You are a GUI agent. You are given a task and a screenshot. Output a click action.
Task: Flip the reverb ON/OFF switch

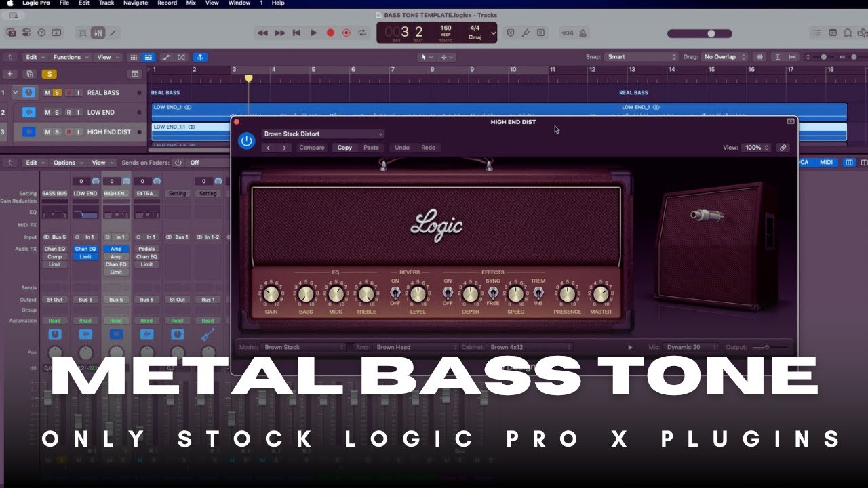point(395,293)
